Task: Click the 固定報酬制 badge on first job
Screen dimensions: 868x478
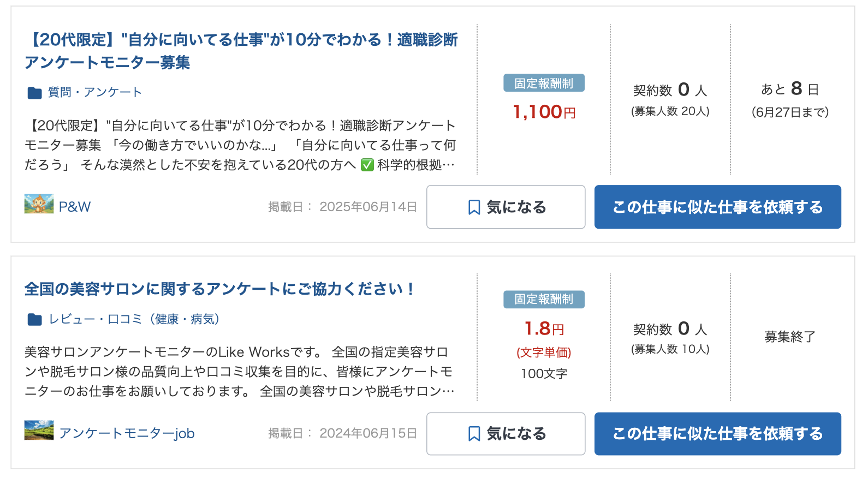Action: 544,83
